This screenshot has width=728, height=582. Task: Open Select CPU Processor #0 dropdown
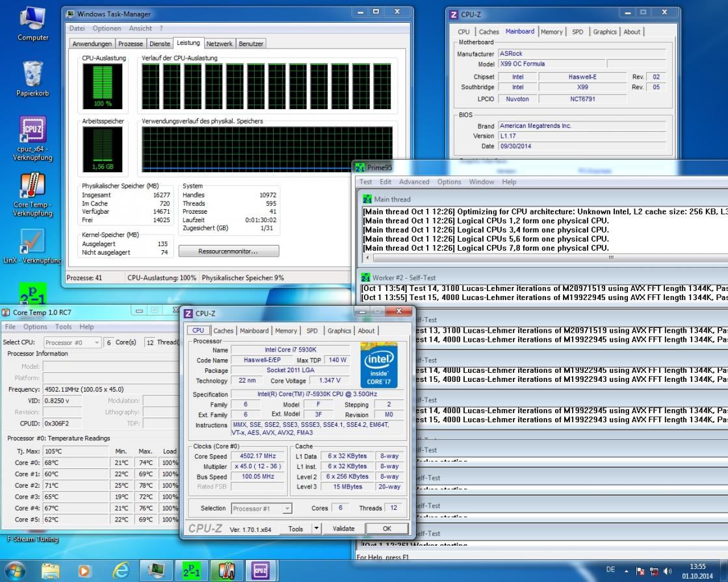pyautogui.click(x=72, y=342)
